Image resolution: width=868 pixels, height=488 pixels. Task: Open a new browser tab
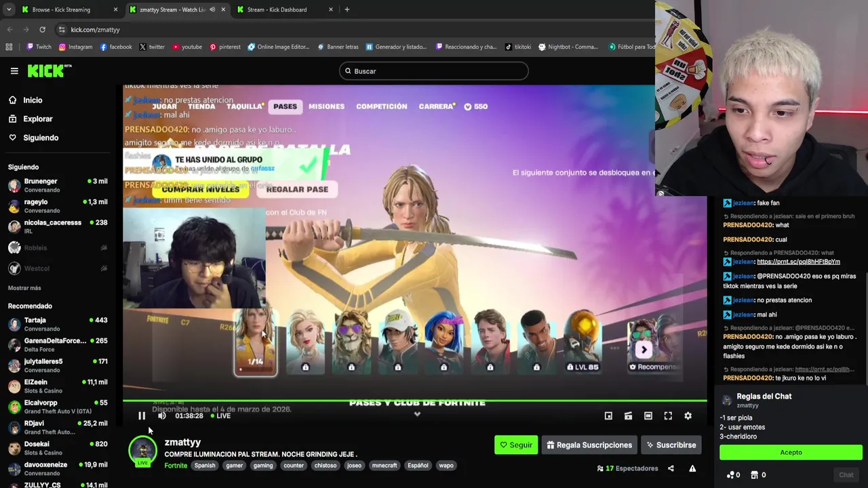347,9
